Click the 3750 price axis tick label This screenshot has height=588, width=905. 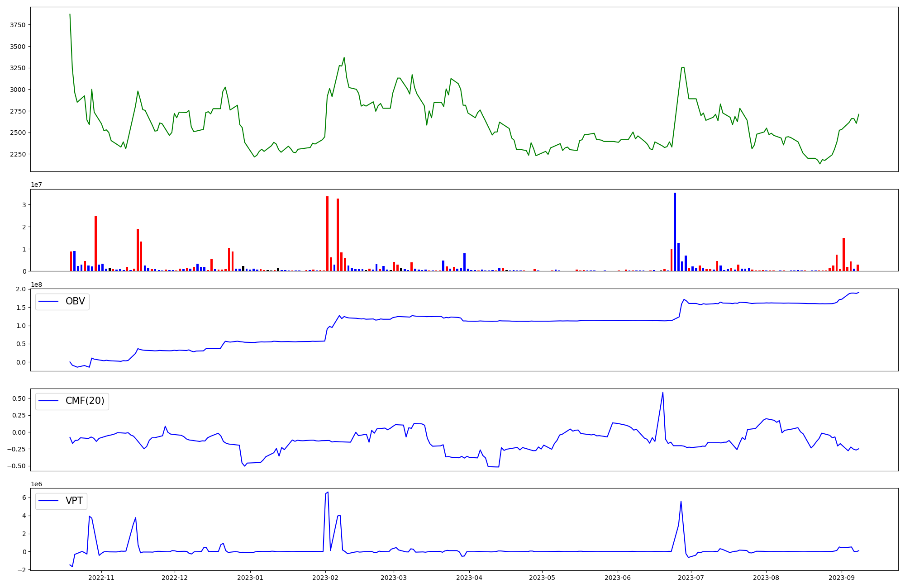(x=18, y=25)
